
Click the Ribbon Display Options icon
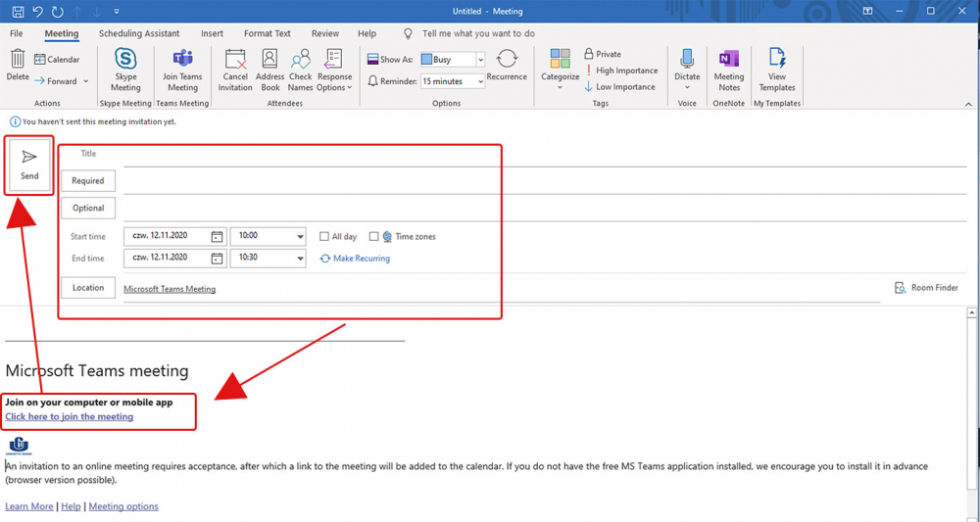tap(867, 11)
